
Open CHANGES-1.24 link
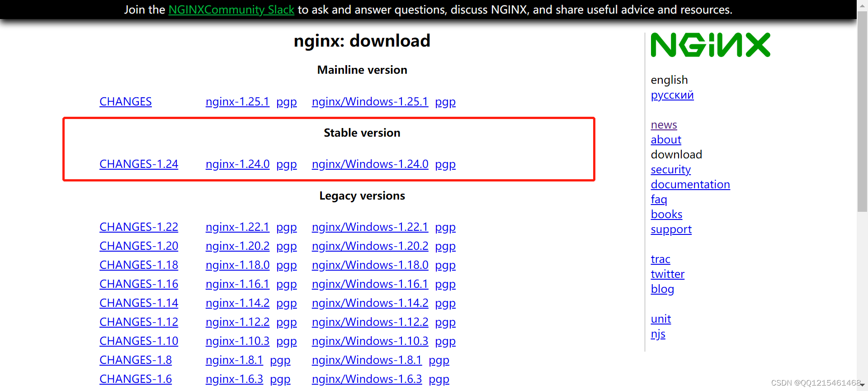pyautogui.click(x=139, y=164)
